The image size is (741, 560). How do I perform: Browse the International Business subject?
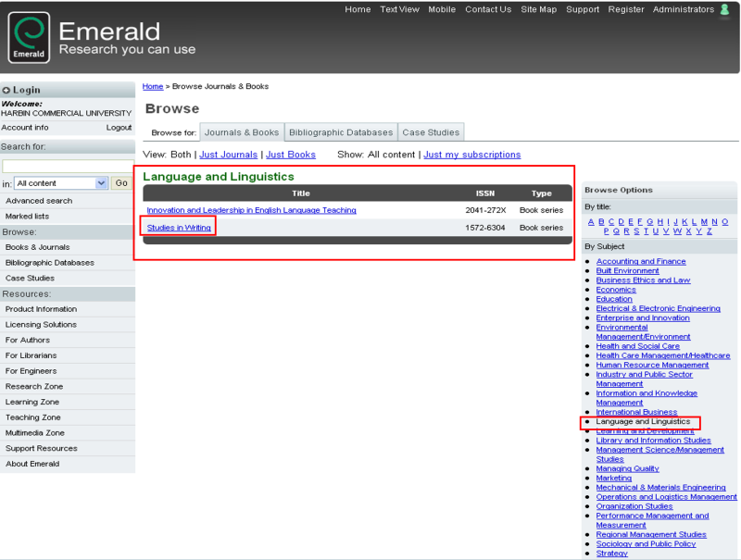tap(636, 412)
